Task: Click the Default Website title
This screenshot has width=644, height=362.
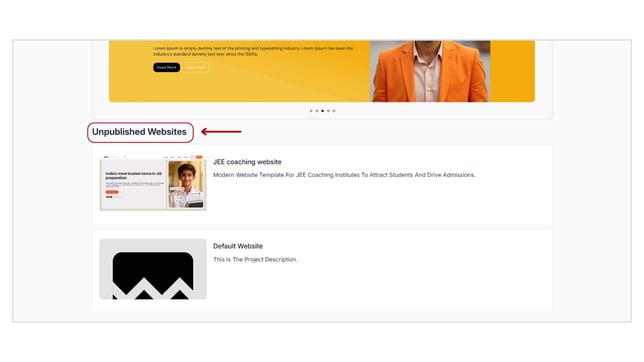Action: coord(238,246)
